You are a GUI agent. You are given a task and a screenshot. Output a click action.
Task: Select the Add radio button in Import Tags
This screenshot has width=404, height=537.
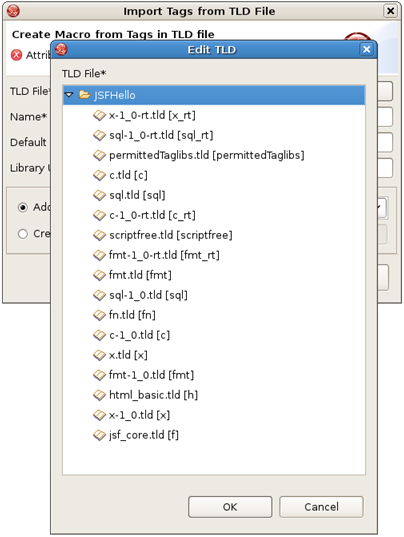pos(23,208)
